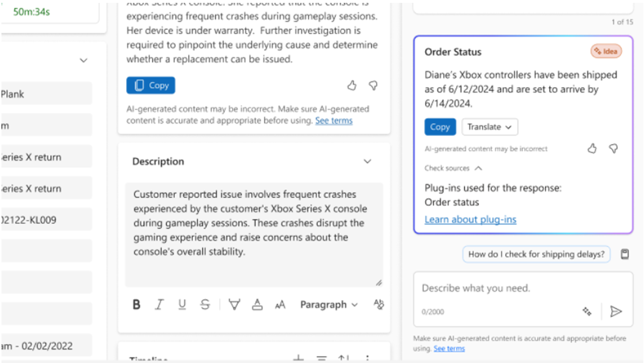Select the Italic formatting icon
Viewport: 644px width, 363px height.
tap(160, 304)
